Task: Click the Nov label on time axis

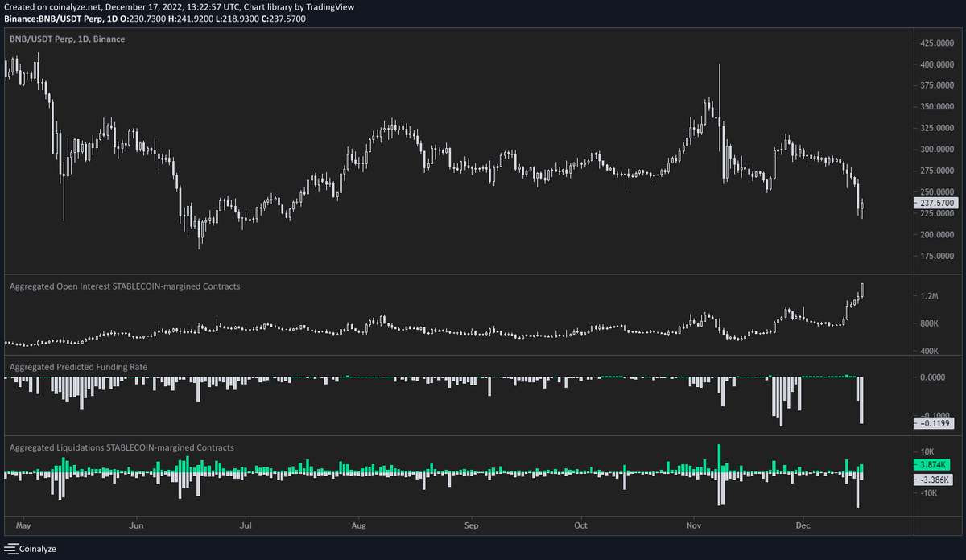Action: tap(695, 525)
